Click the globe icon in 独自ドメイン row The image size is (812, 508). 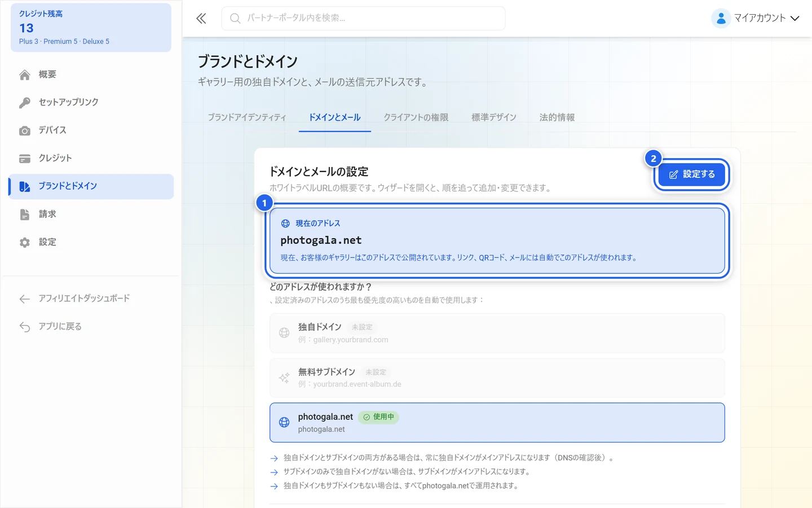click(x=284, y=333)
